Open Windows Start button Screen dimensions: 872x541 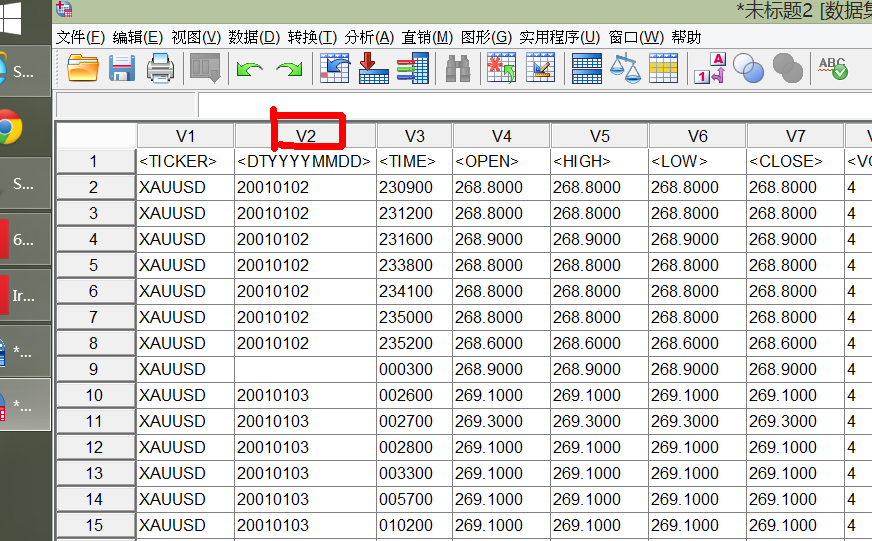11,18
